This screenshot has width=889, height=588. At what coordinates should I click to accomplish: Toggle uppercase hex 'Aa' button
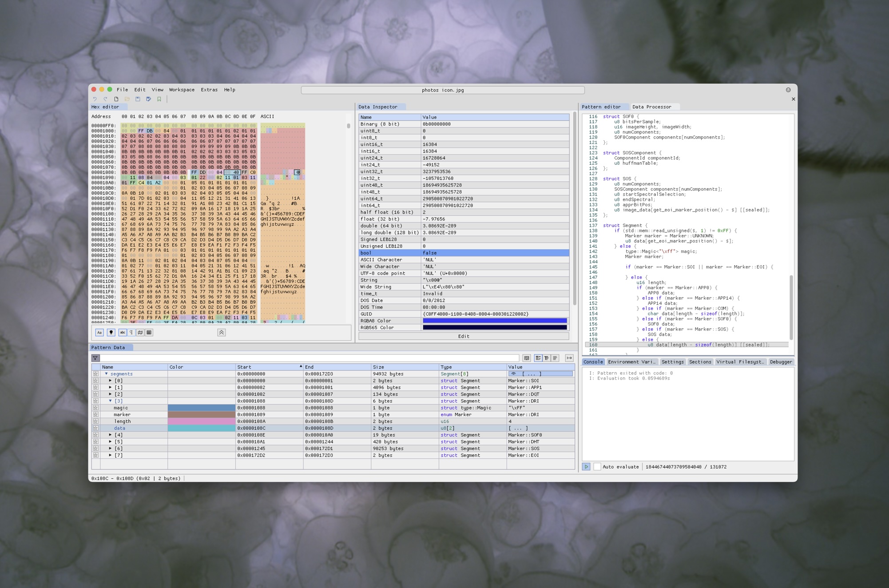(x=99, y=332)
